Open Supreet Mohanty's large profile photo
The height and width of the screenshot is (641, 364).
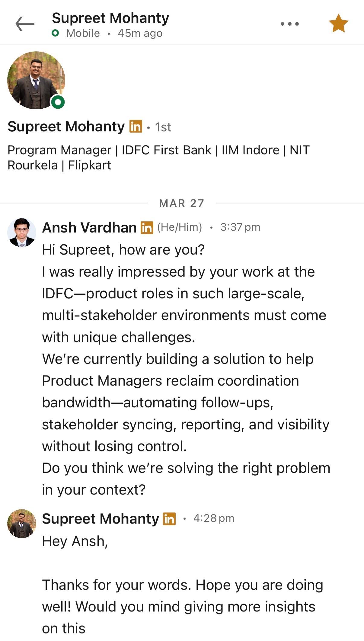coord(36,80)
